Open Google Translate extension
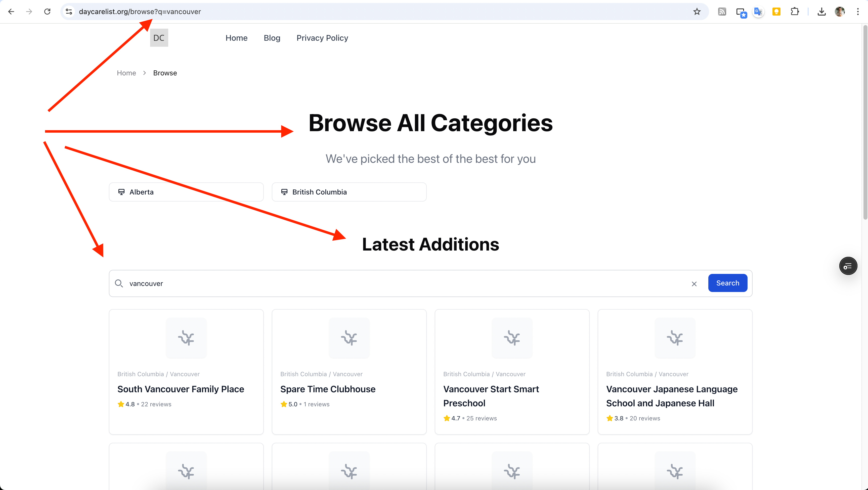 tap(758, 12)
